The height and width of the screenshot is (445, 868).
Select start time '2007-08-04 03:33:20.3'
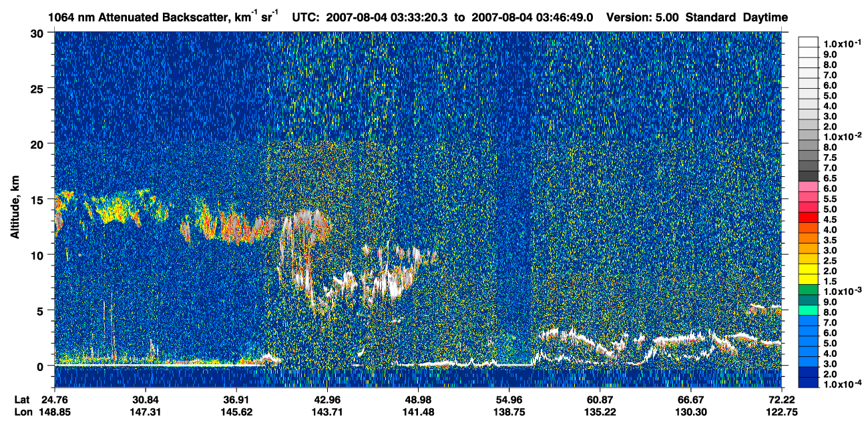387,18
